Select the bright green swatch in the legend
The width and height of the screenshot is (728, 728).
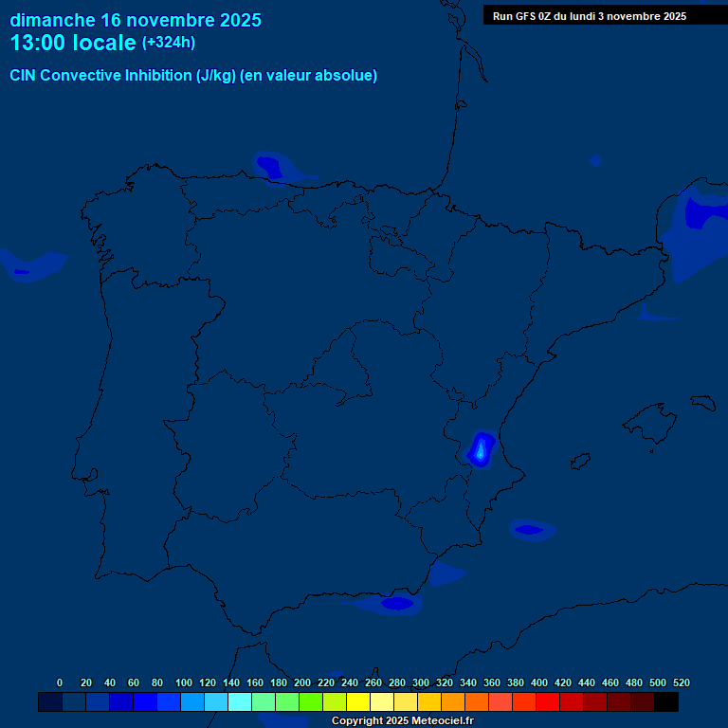(x=311, y=702)
